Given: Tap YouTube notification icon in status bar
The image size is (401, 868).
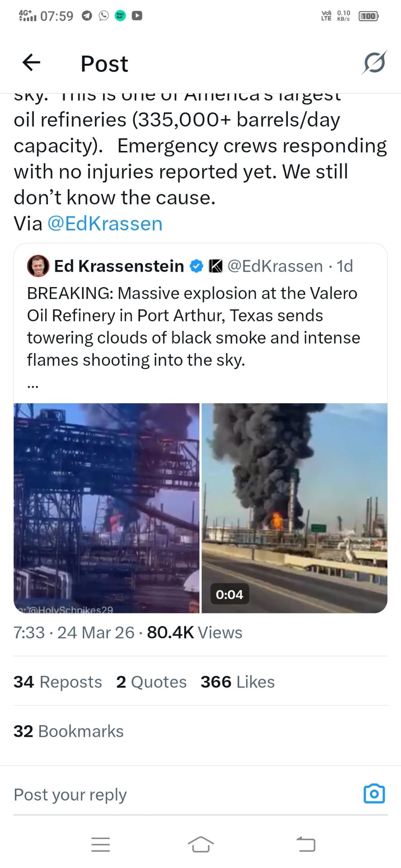Looking at the screenshot, I should 137,16.
